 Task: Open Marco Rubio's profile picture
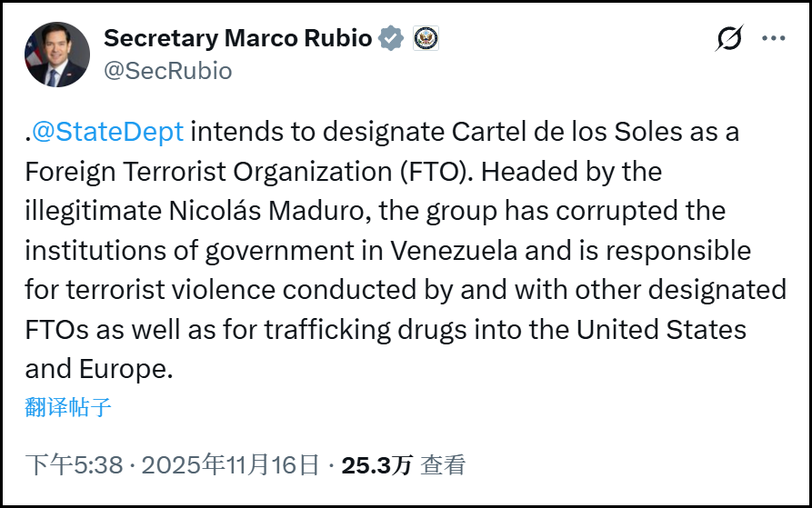click(56, 55)
